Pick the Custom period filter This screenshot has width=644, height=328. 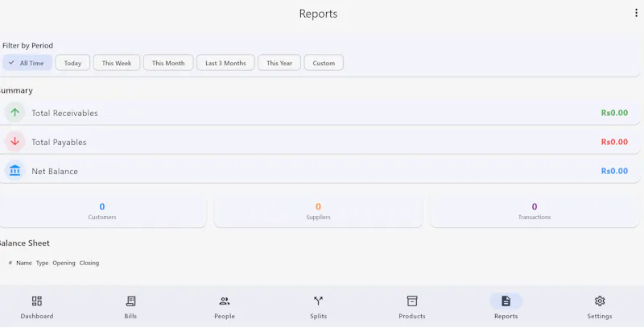[x=324, y=63]
